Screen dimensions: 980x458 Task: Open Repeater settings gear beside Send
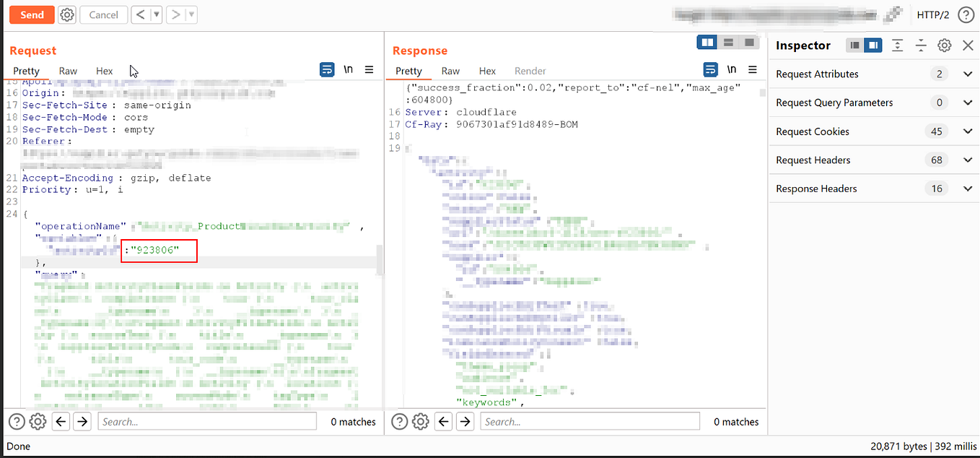(66, 14)
